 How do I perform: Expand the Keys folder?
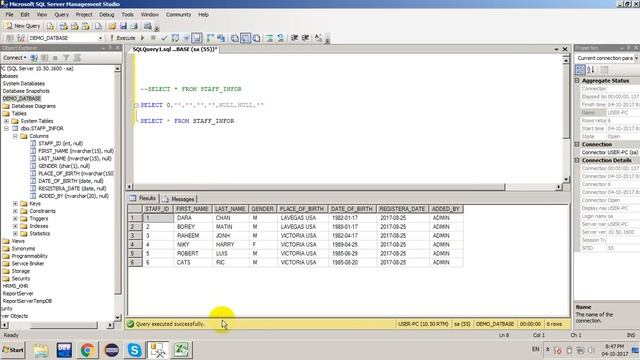[x=16, y=203]
